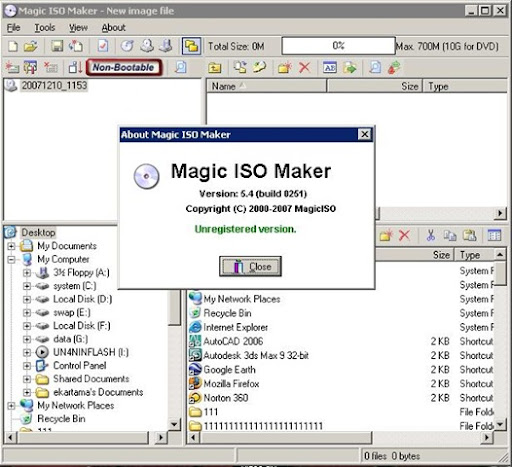Screen dimensions: 512x467
Task: Expand the My Network Places tree node
Action: 11,406
